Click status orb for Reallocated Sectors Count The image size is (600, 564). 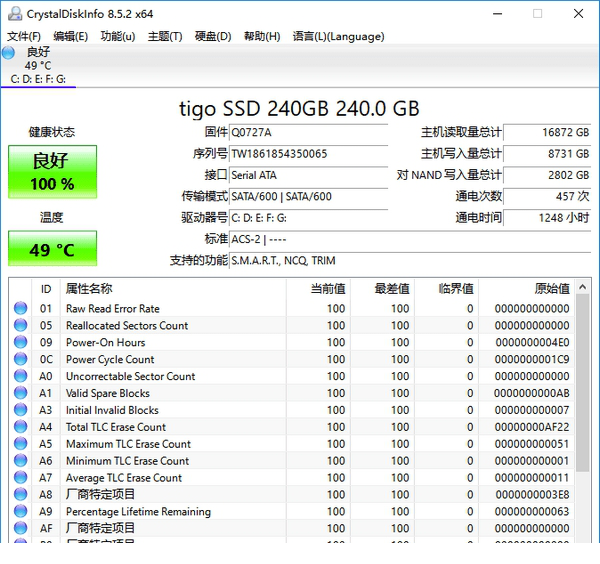(x=20, y=326)
